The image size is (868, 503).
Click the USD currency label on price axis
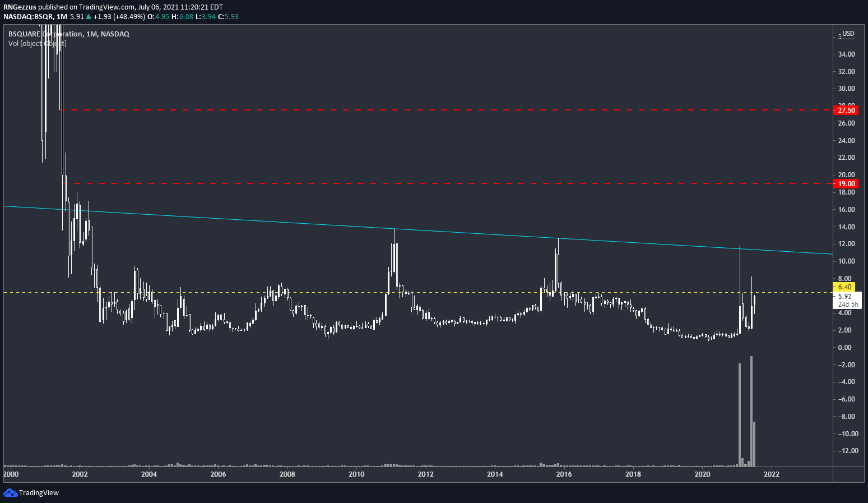click(x=848, y=34)
